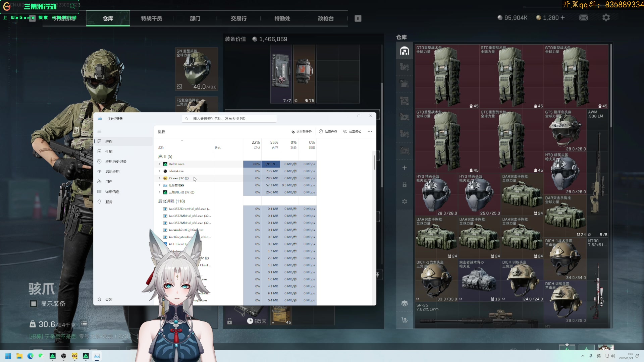Click the warehouse lock icon in the side strip
Viewport: 644px width, 362px height.
pos(405,185)
